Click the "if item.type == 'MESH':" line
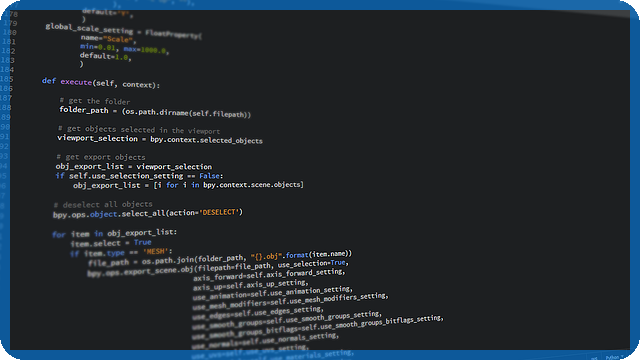 (x=121, y=253)
